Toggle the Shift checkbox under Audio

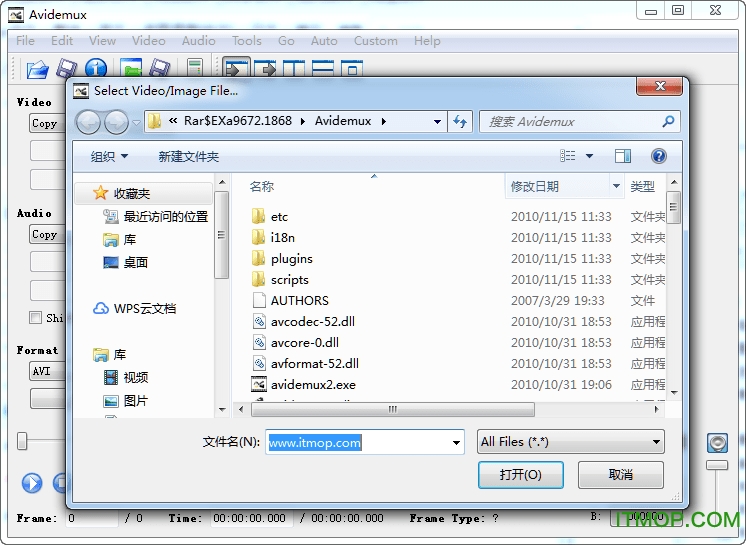35,318
